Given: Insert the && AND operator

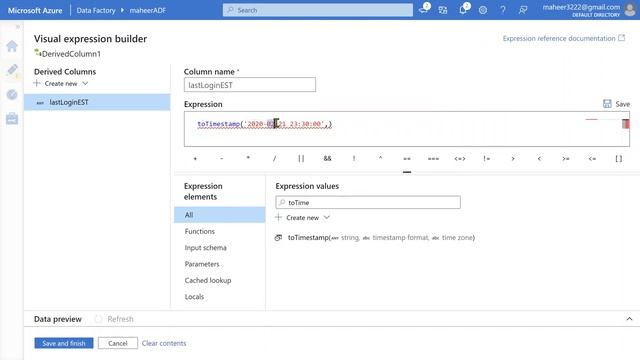Looking at the screenshot, I should tap(327, 158).
